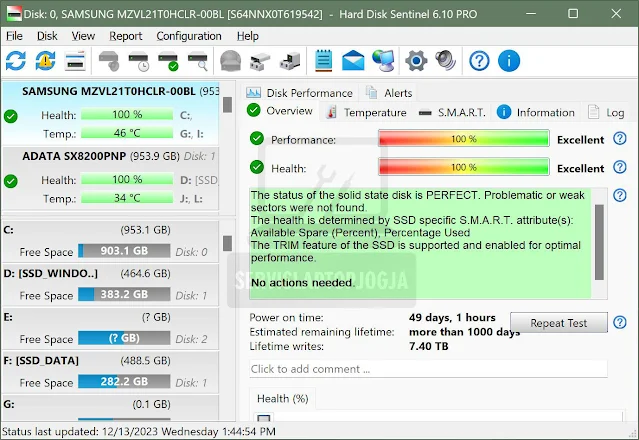Click the question mark help toolbar icon
This screenshot has width=639, height=440.
[x=479, y=61]
